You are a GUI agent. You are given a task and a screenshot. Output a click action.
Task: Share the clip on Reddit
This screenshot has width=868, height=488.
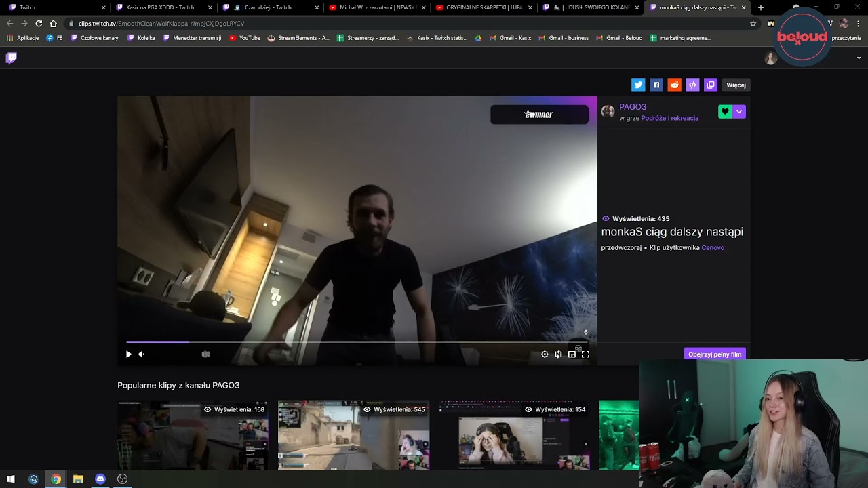click(x=674, y=85)
